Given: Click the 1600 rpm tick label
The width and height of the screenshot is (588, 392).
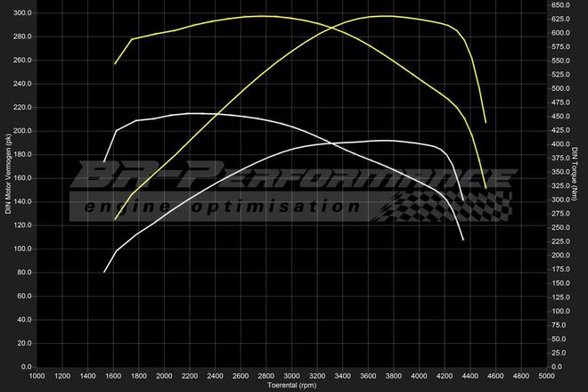Looking at the screenshot, I should pos(114,376).
